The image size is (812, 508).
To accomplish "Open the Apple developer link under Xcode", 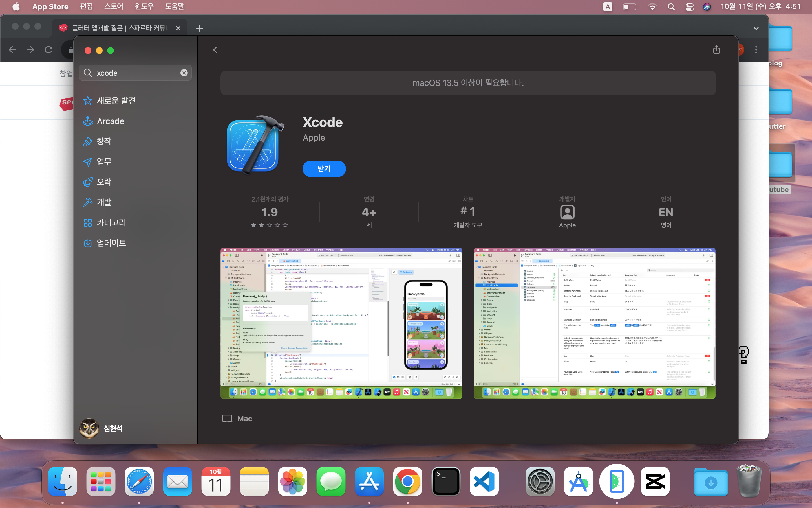I will tap(314, 138).
